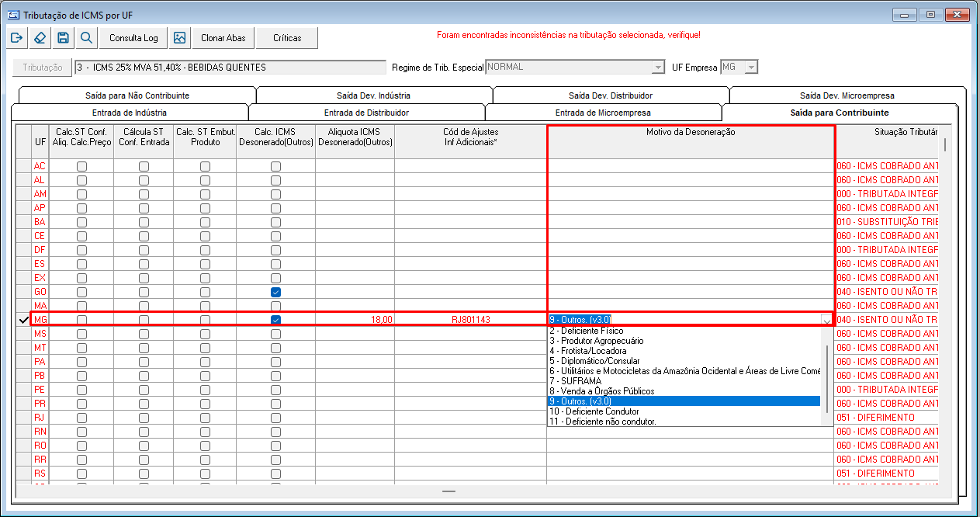Choose 3 - Produtor Agropecuário option
The height and width of the screenshot is (517, 980).
pos(684,341)
